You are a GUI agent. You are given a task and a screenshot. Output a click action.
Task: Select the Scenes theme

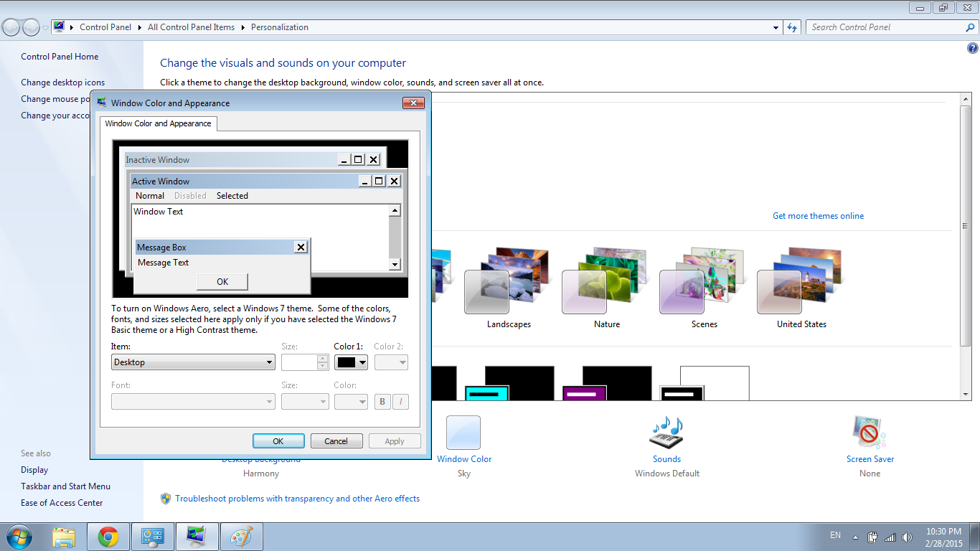[704, 288]
